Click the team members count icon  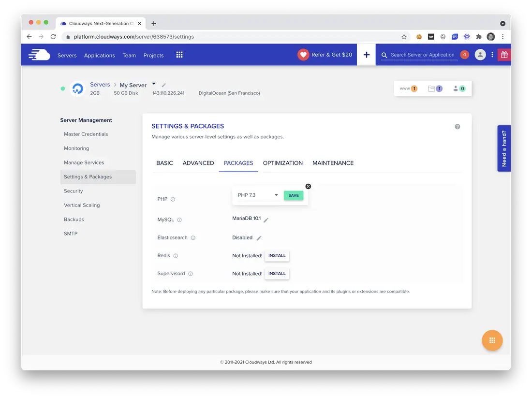[459, 88]
